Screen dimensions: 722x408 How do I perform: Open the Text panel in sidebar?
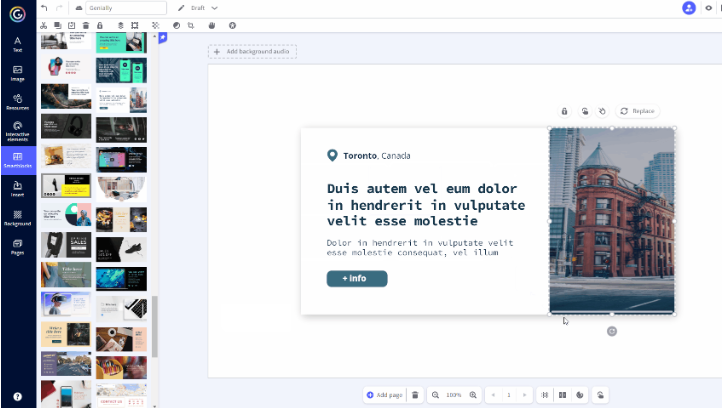pyautogui.click(x=17, y=44)
